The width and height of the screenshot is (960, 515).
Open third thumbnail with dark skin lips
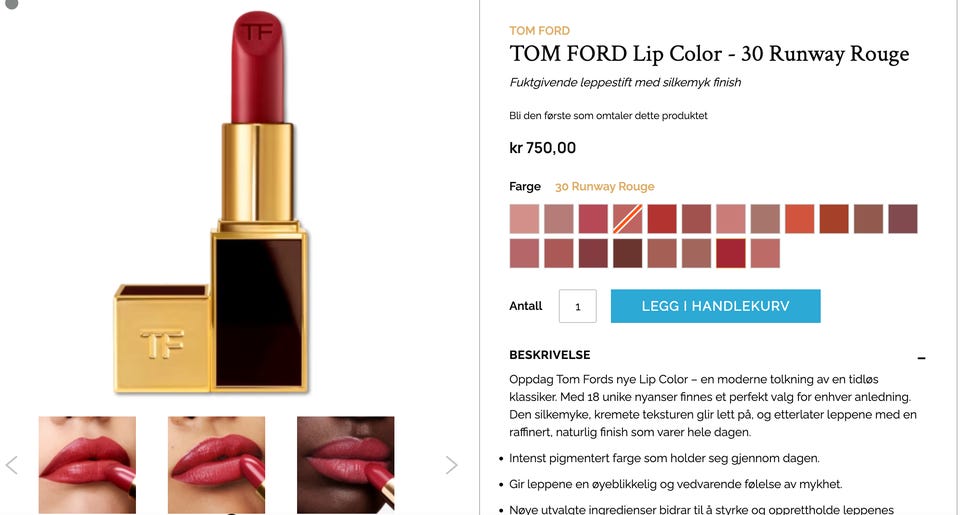pos(345,465)
